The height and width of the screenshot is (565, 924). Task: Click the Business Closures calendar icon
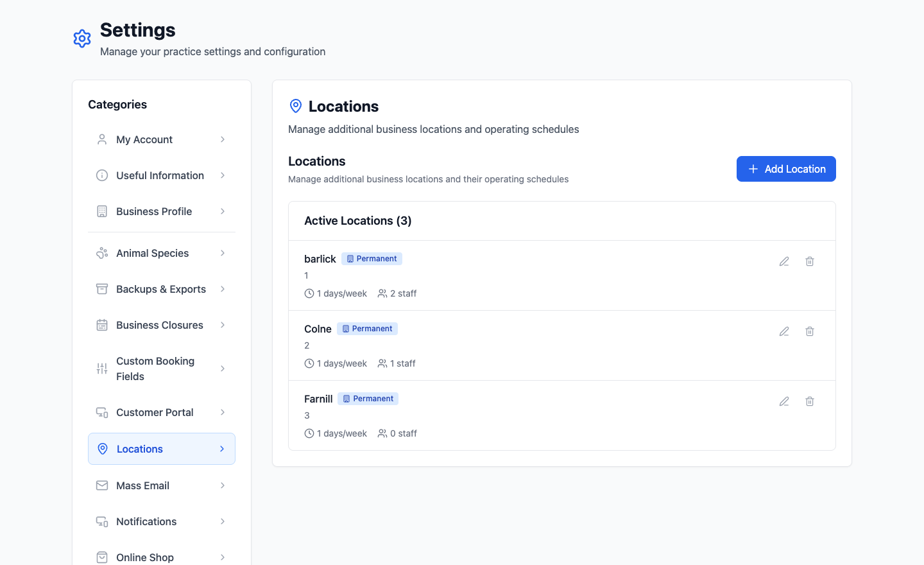(x=102, y=325)
